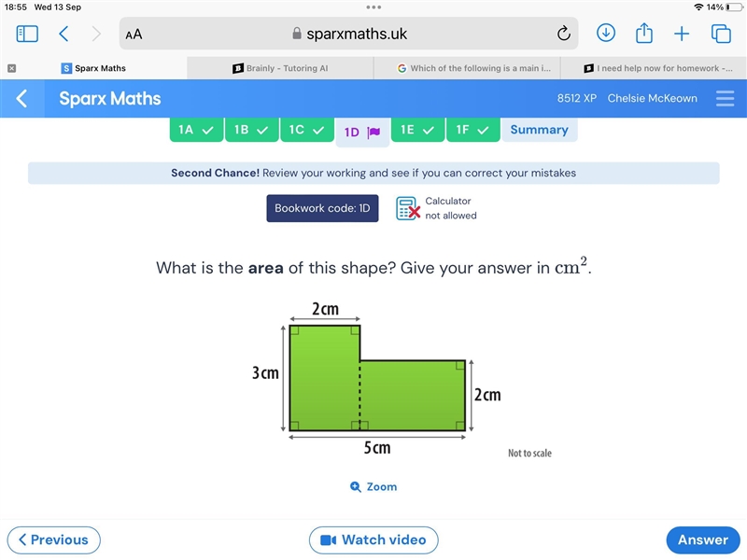Close the Sparx Maths tab
747x560 pixels.
pyautogui.click(x=12, y=68)
